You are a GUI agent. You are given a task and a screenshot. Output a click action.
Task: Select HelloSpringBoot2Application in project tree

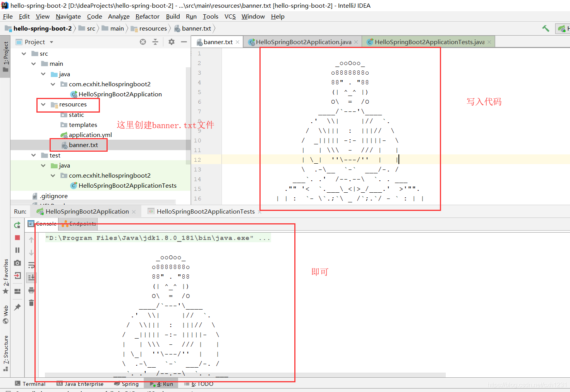pyautogui.click(x=120, y=94)
